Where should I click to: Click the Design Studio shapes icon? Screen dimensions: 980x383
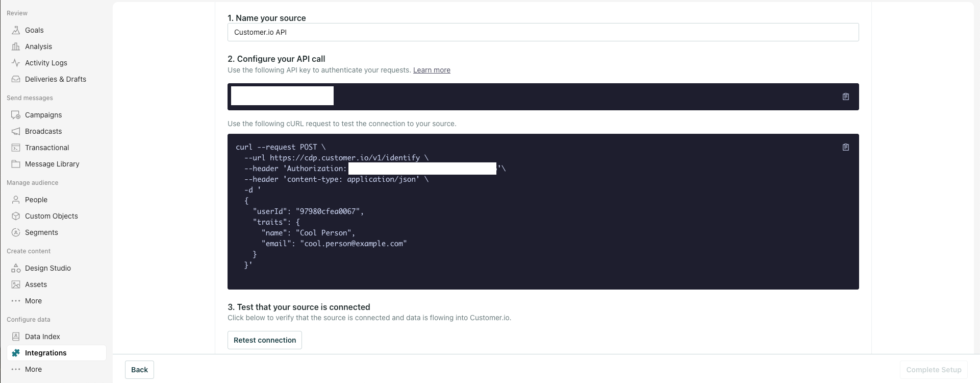[x=16, y=268]
